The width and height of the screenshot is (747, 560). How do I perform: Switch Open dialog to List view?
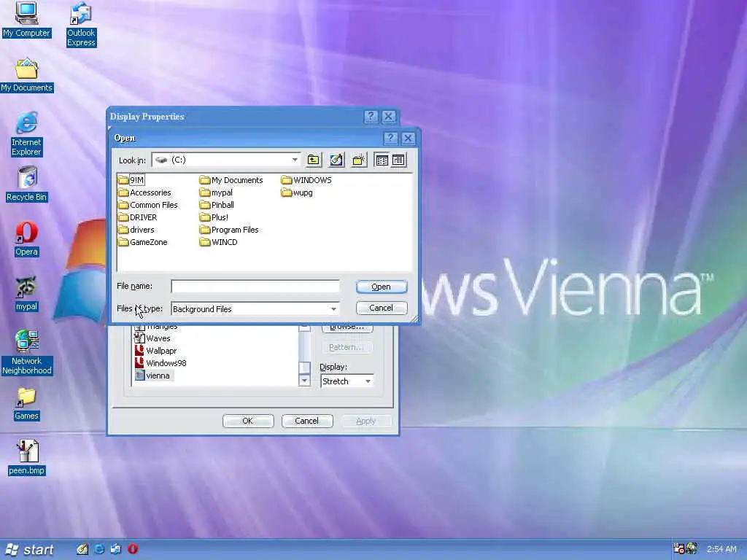[382, 160]
